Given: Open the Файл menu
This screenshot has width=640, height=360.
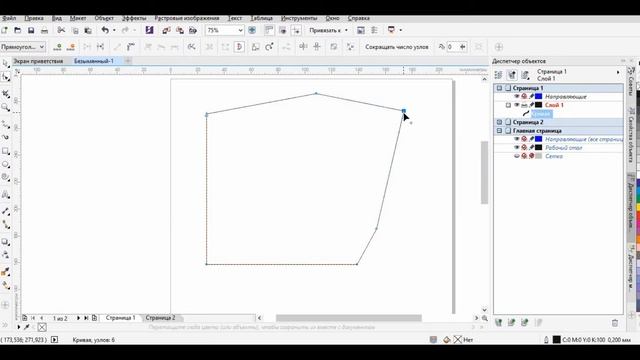Looking at the screenshot, I should click(9, 18).
